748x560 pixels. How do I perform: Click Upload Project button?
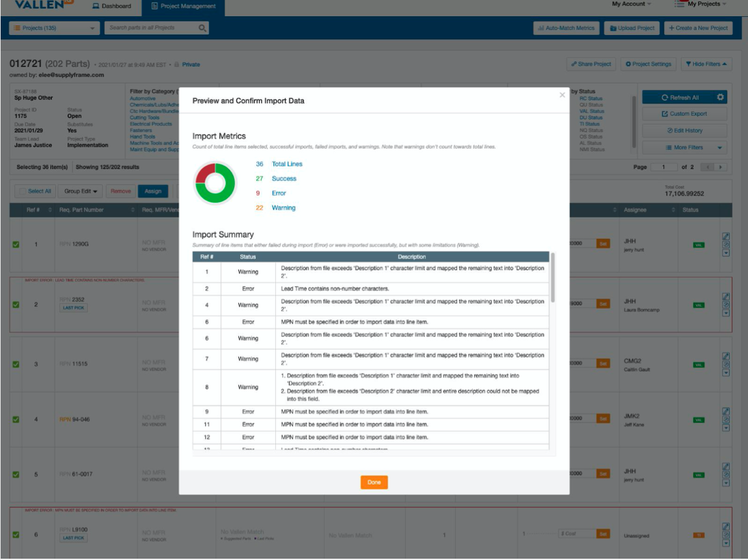(x=632, y=28)
